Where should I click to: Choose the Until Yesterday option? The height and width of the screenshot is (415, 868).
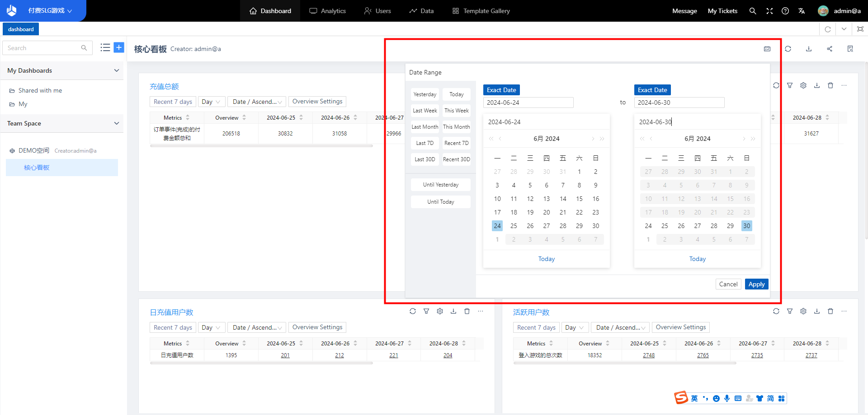pos(440,185)
